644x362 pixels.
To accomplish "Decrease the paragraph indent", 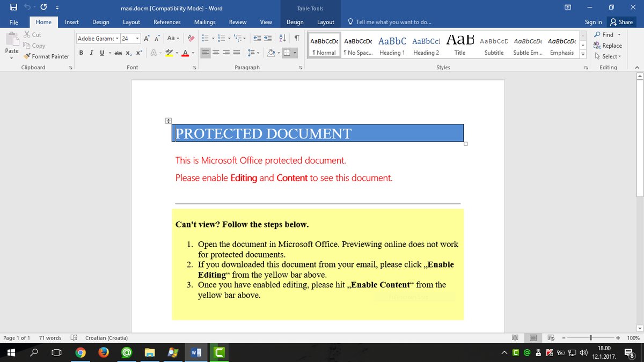I will coord(257,39).
